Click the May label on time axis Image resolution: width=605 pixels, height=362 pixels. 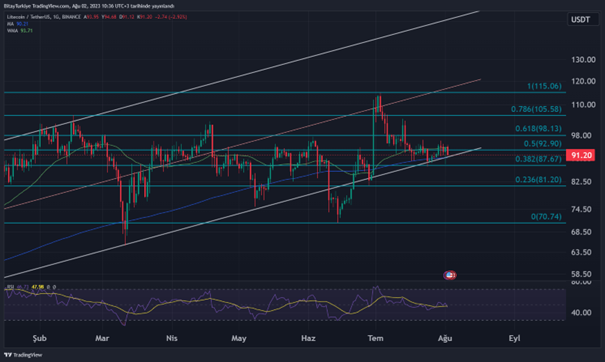tap(239, 338)
